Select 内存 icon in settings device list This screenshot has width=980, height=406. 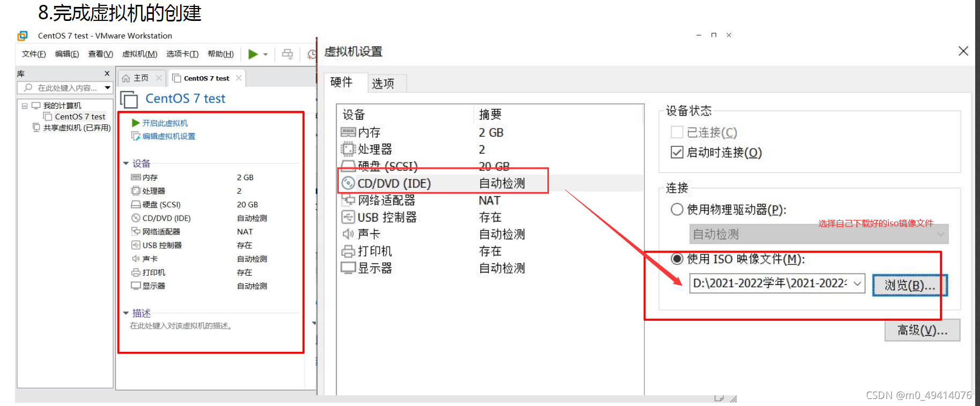click(x=348, y=132)
